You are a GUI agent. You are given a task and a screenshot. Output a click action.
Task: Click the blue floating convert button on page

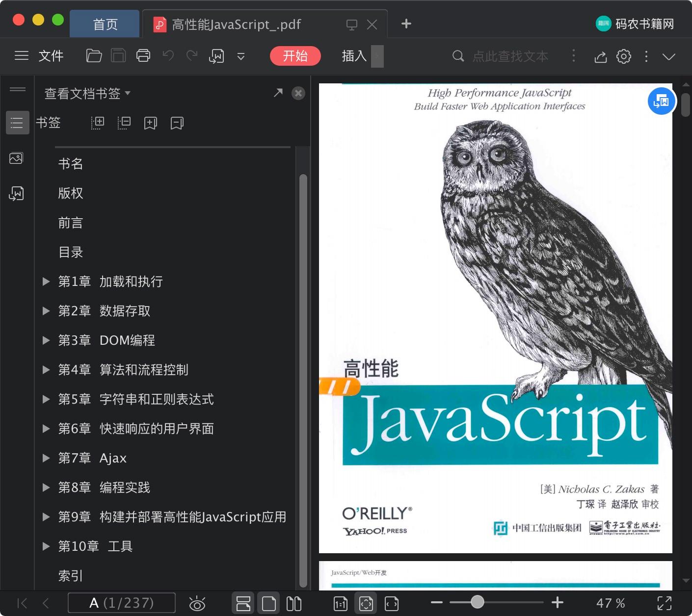662,101
